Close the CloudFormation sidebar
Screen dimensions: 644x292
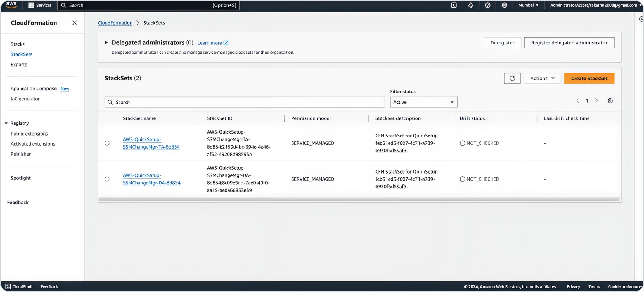click(x=74, y=23)
